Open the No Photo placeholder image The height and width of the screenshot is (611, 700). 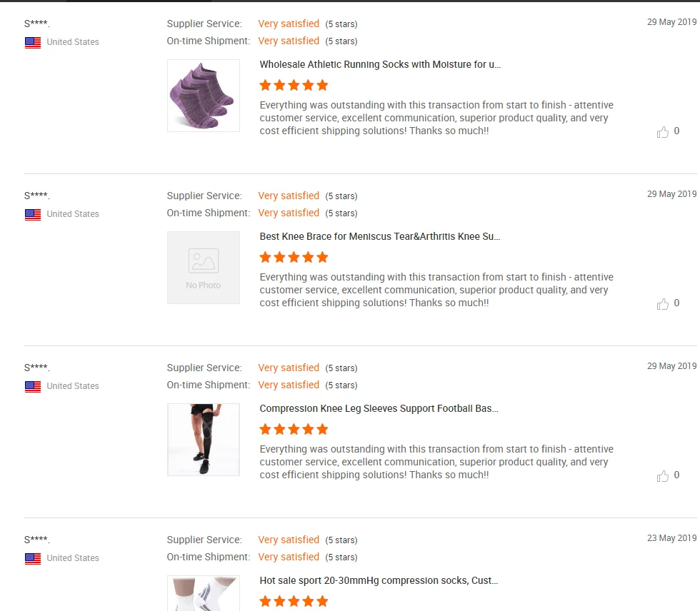pos(204,268)
